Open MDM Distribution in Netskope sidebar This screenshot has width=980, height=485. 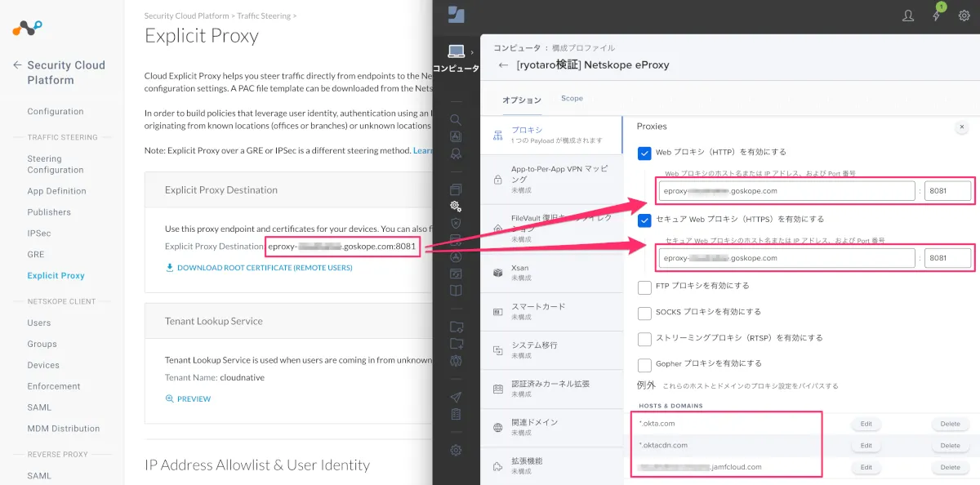pos(64,429)
